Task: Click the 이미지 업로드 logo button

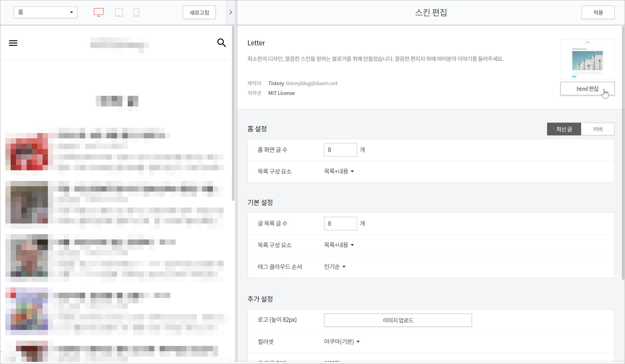Action: (398, 320)
